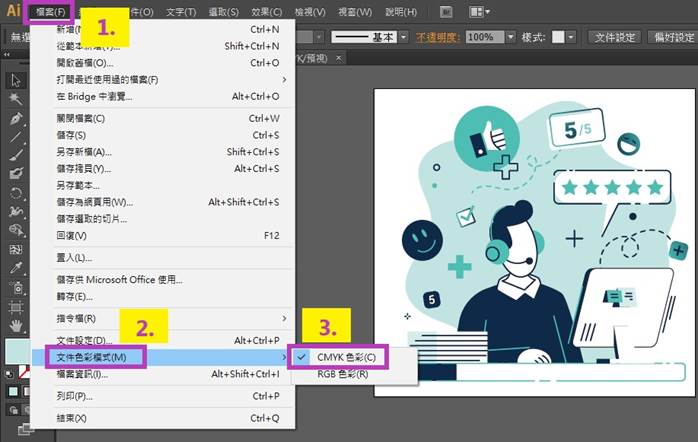
Task: Choose 儲存(S) from the File menu
Action: click(162, 135)
